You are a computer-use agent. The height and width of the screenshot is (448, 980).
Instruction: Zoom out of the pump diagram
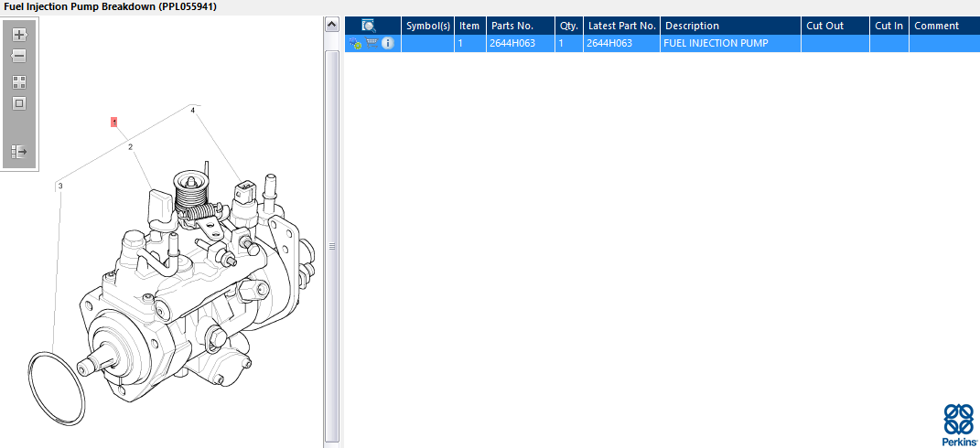(x=19, y=57)
